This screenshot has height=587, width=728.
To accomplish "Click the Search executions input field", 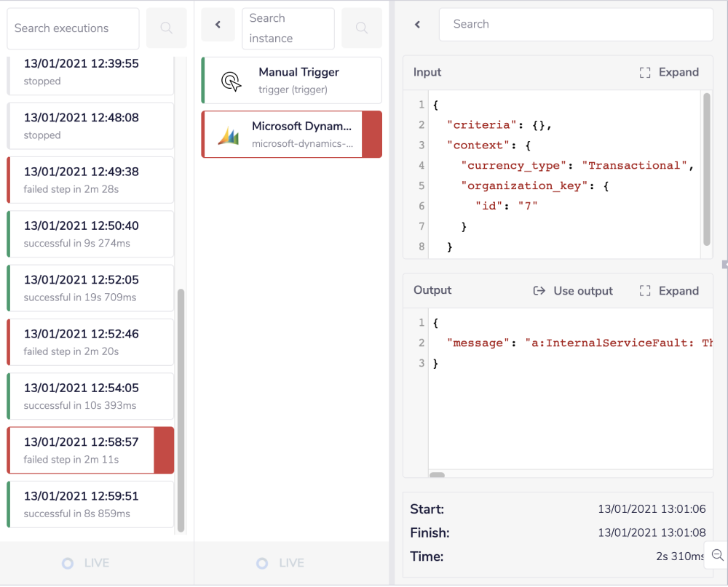I will [73, 28].
